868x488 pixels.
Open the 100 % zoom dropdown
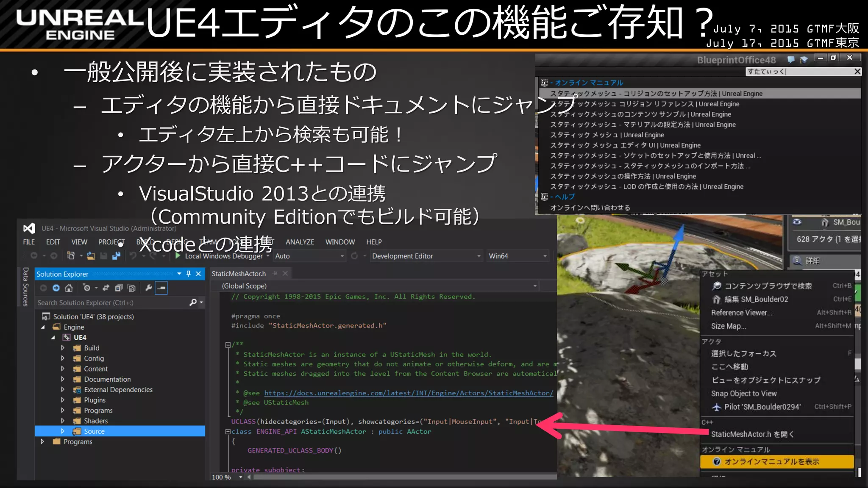click(x=241, y=477)
